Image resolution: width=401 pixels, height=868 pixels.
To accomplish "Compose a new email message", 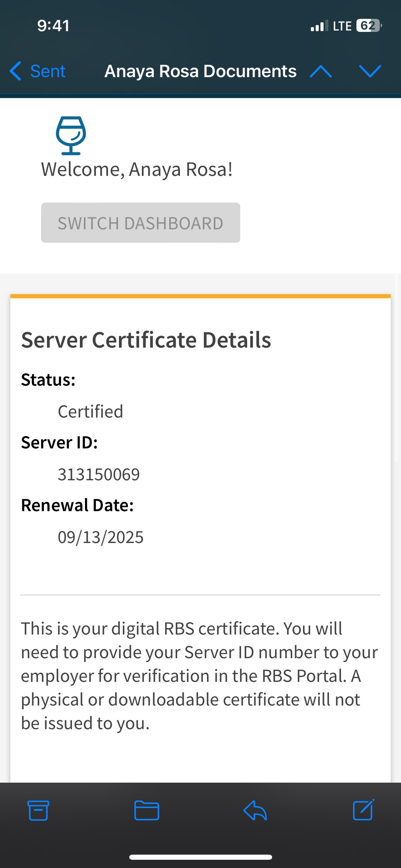I will tap(363, 810).
